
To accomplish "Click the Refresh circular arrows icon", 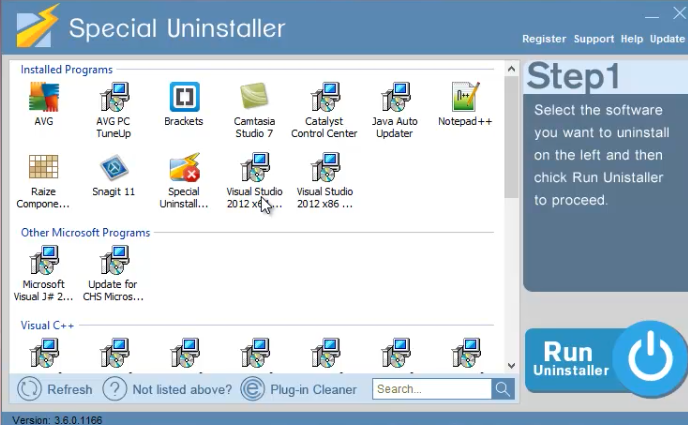I will (x=29, y=389).
